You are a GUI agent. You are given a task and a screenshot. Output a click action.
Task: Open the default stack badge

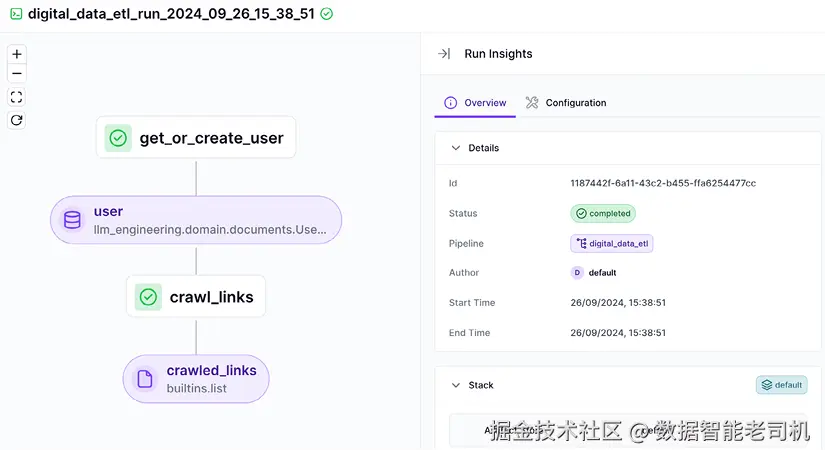[782, 385]
